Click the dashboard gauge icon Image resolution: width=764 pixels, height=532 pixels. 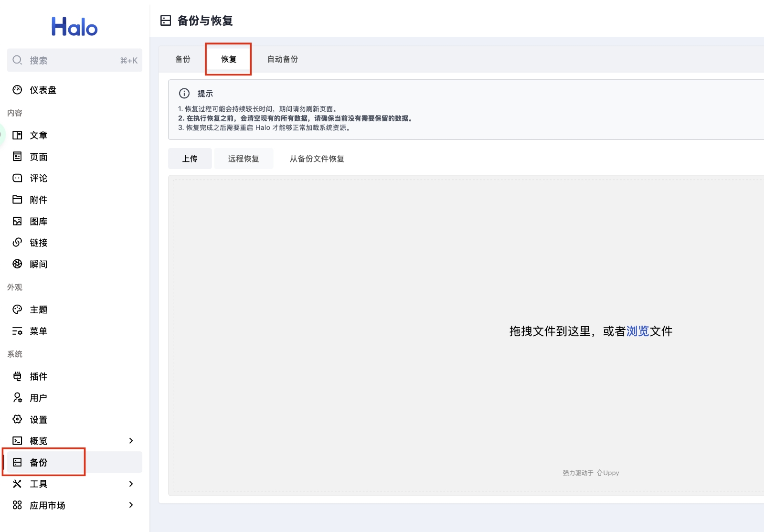(x=17, y=90)
